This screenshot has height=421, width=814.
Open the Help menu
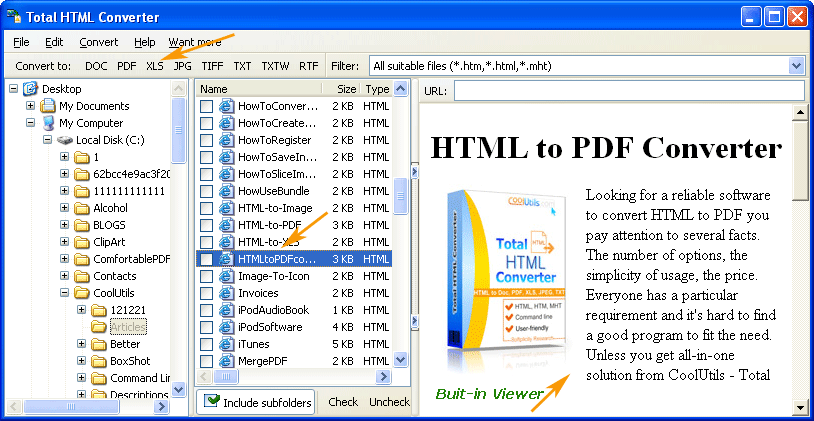(144, 42)
